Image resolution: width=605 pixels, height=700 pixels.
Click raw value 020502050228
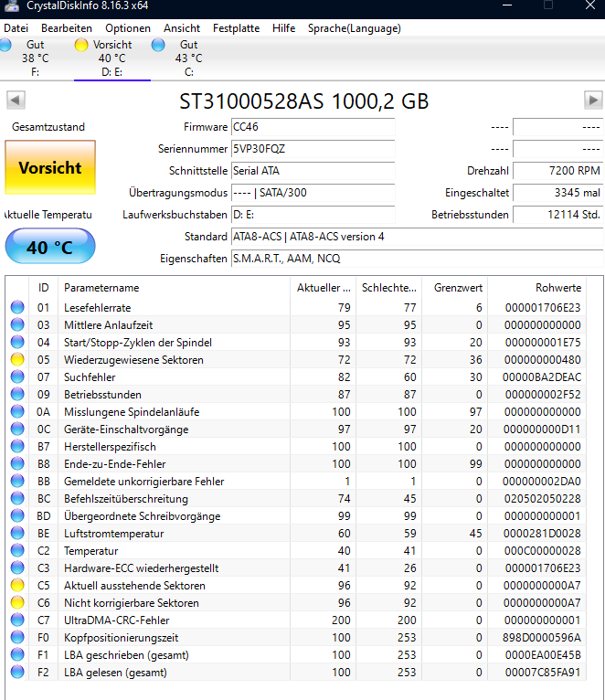[543, 499]
